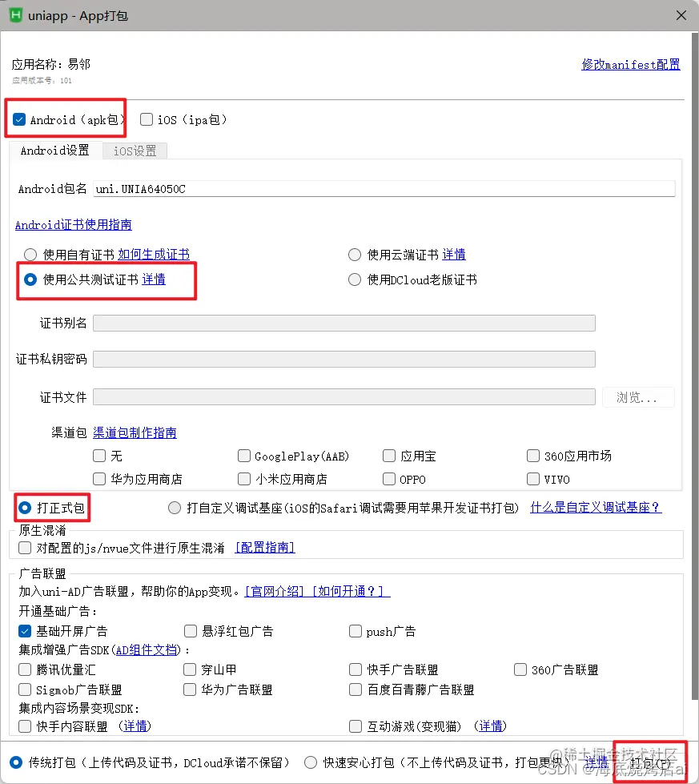Enable 互动游戏（变现猫）content SDK
Screen dimensions: 699x784
pyautogui.click(x=355, y=726)
